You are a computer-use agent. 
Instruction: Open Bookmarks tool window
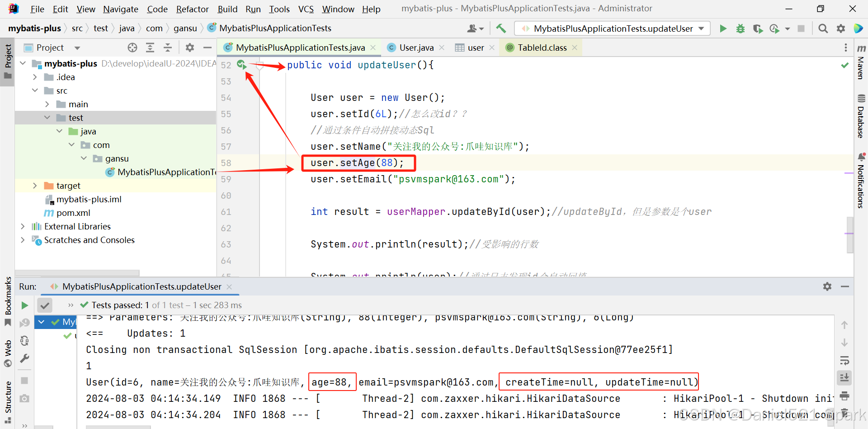[8, 302]
